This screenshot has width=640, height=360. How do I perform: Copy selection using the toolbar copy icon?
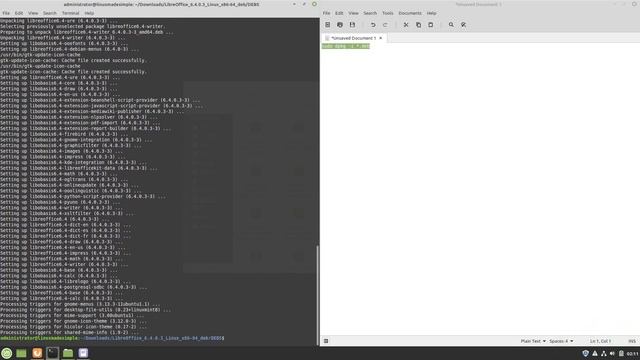(x=418, y=25)
